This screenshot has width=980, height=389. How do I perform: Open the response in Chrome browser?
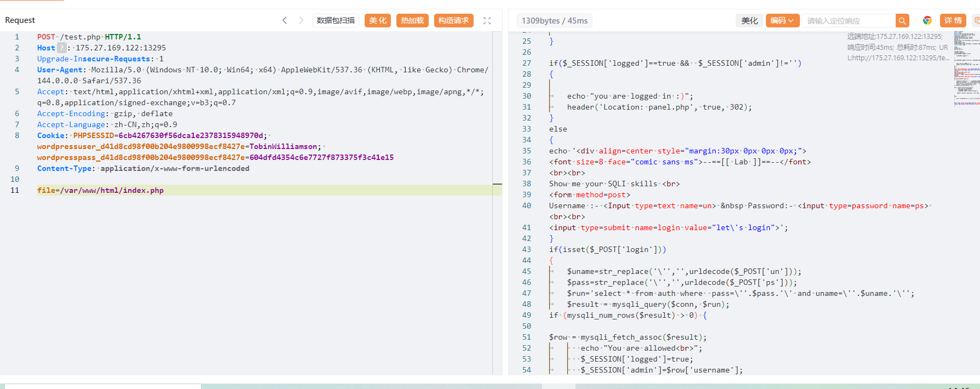pos(927,20)
